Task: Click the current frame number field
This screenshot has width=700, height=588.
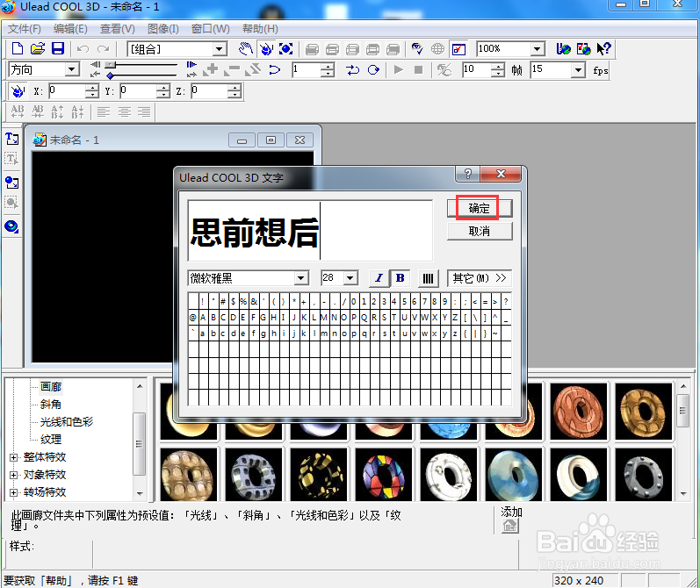Action: 306,70
